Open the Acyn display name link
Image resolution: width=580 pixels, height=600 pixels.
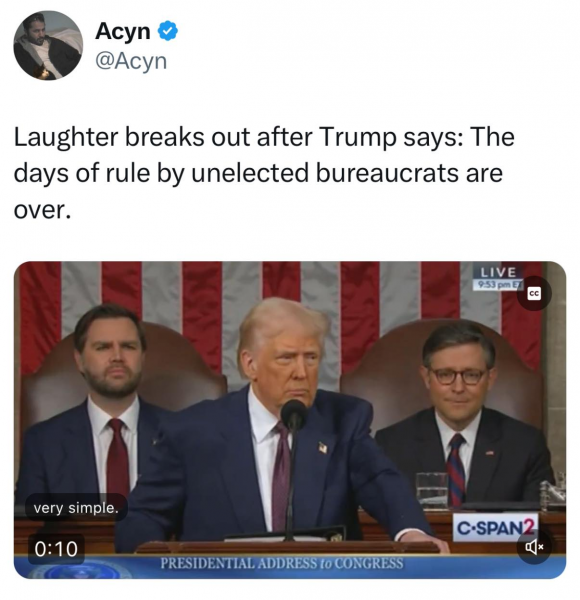pyautogui.click(x=122, y=31)
